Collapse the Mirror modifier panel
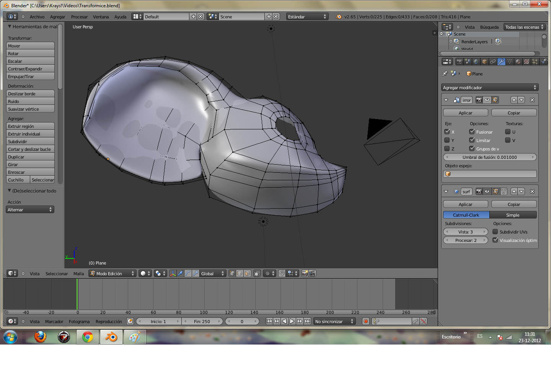Viewport: 551px width, 392px height. 446,100
